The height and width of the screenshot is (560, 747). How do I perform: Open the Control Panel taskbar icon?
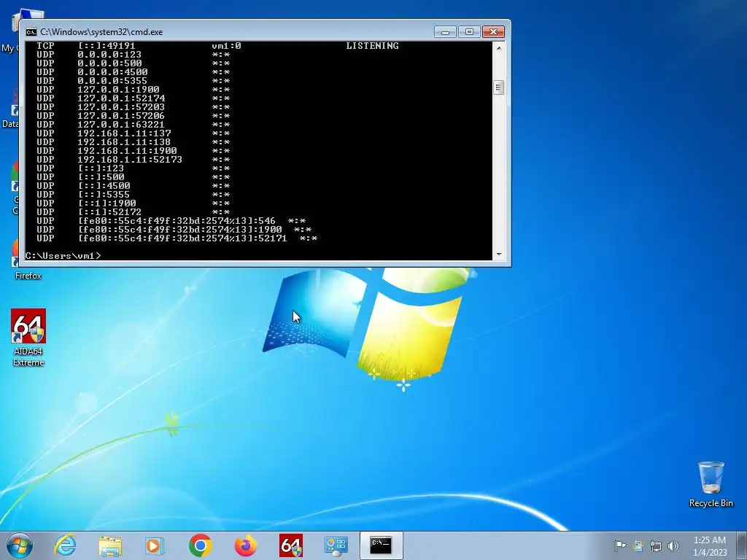click(336, 545)
